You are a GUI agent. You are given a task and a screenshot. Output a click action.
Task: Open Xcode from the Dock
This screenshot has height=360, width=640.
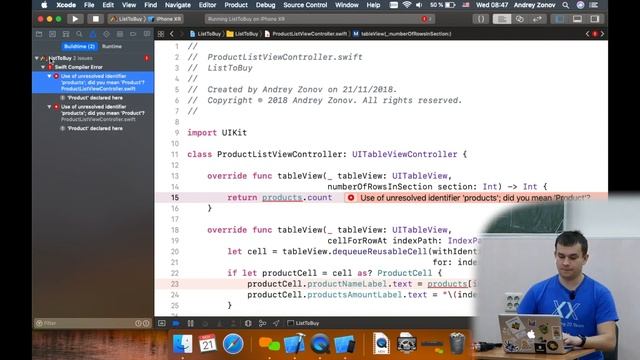tap(294, 344)
